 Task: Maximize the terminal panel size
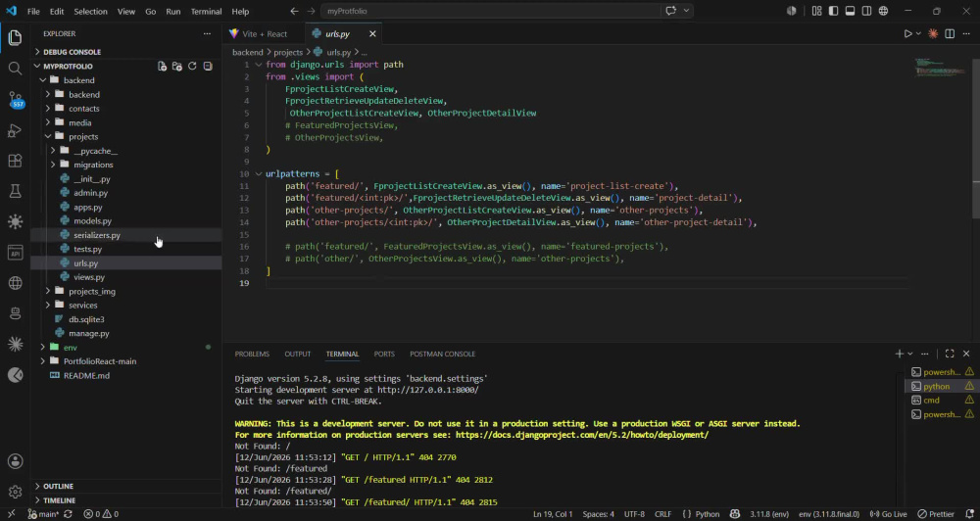tap(950, 354)
